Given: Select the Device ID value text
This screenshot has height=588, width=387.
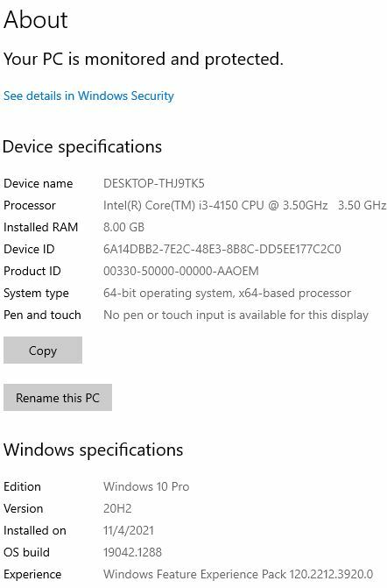Looking at the screenshot, I should click(x=222, y=249).
